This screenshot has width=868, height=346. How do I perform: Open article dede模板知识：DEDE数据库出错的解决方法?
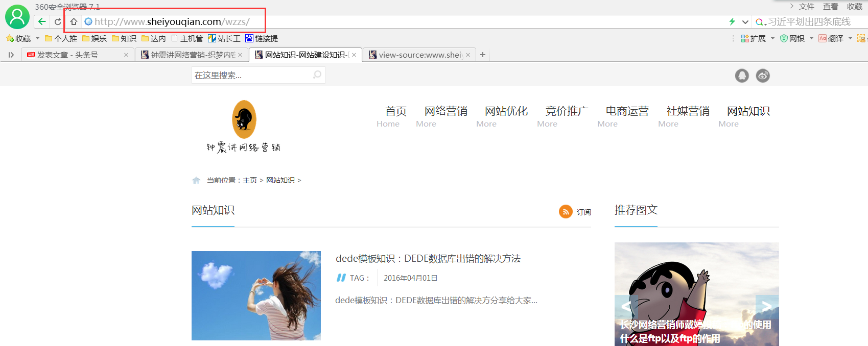(x=428, y=259)
